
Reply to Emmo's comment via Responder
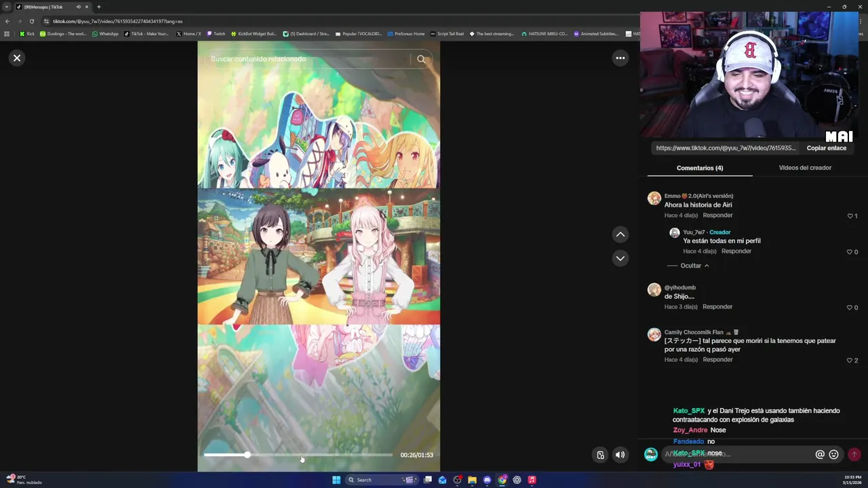point(717,216)
